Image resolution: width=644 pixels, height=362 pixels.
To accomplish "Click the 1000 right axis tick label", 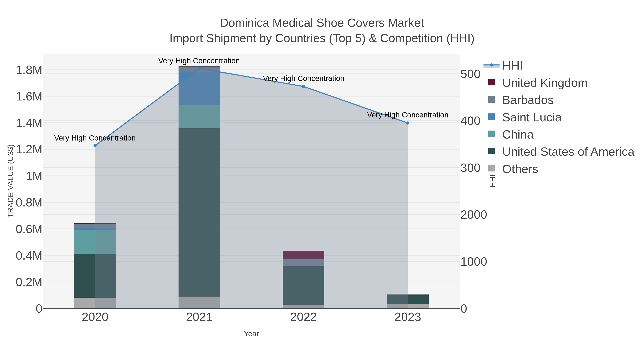I will tap(474, 262).
